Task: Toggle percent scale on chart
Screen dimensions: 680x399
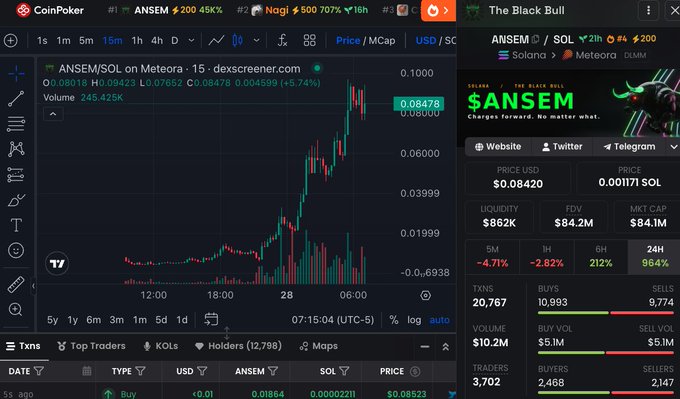Action: pos(394,320)
